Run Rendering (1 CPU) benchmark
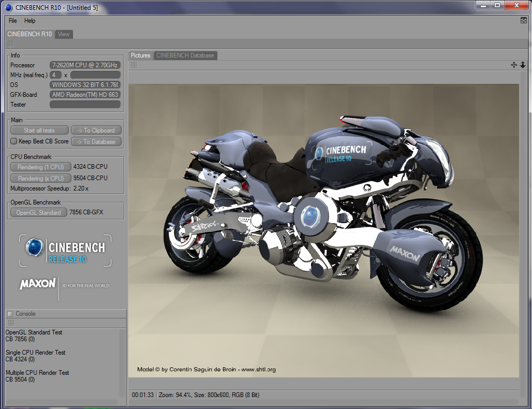The height and width of the screenshot is (409, 532). (x=41, y=167)
